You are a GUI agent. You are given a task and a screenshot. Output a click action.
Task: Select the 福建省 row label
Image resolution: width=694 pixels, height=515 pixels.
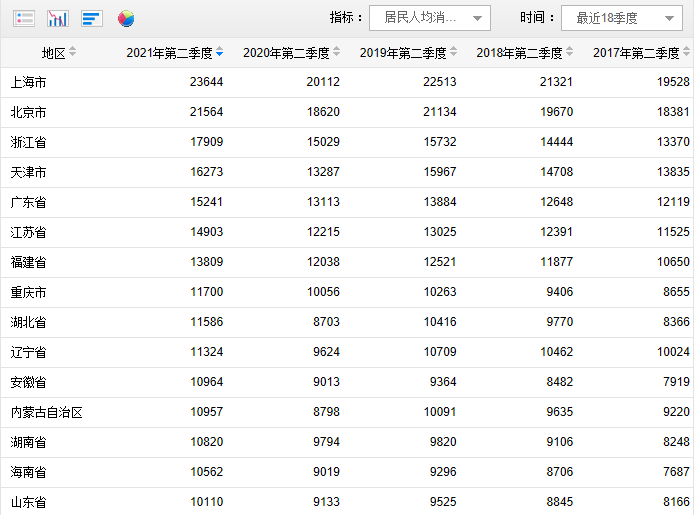pos(28,262)
